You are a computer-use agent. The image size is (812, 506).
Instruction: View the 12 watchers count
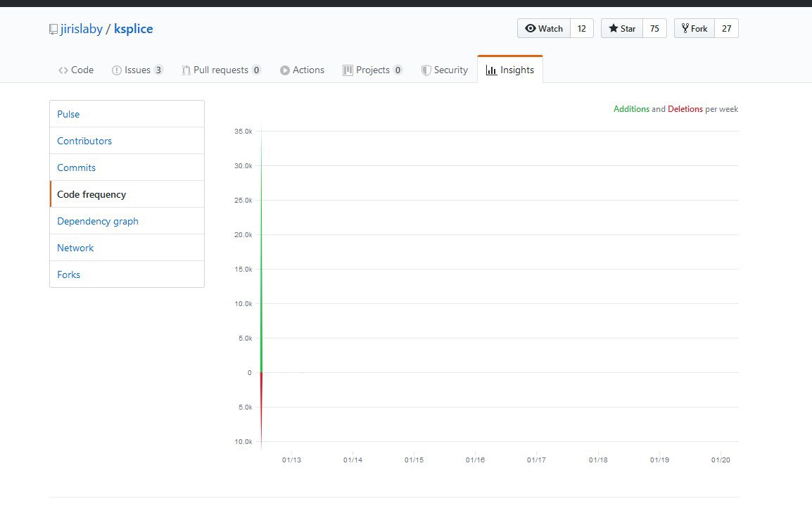click(581, 28)
